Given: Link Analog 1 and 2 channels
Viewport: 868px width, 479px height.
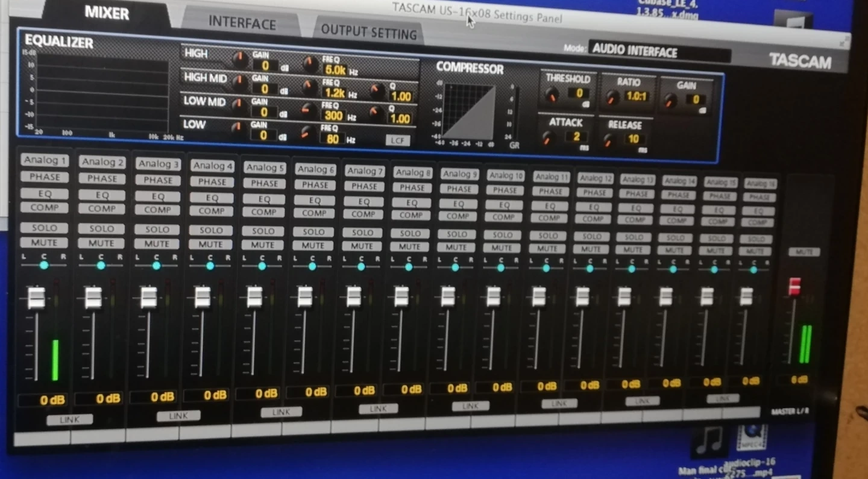Looking at the screenshot, I should coord(70,419).
